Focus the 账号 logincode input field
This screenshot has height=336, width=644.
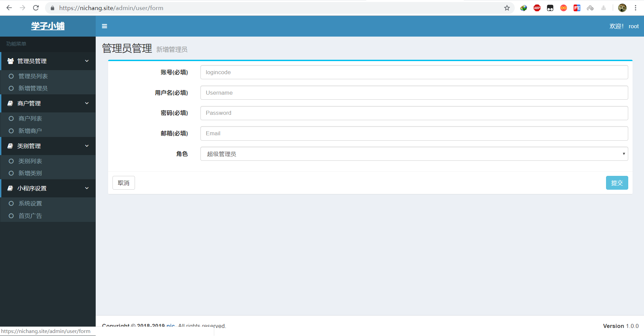(414, 72)
